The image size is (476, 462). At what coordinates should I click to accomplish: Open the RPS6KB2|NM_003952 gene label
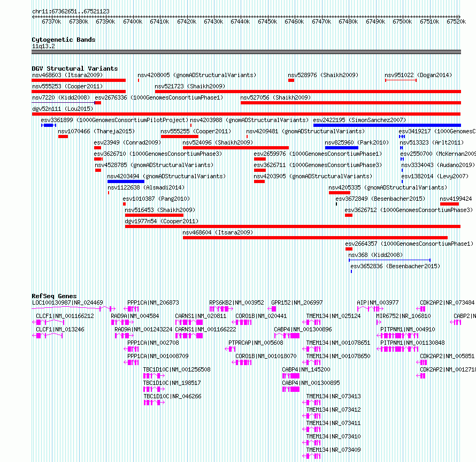pyautogui.click(x=236, y=302)
